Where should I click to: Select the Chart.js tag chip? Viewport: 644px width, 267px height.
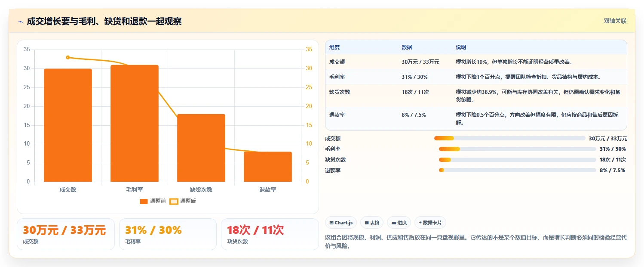[341, 223]
